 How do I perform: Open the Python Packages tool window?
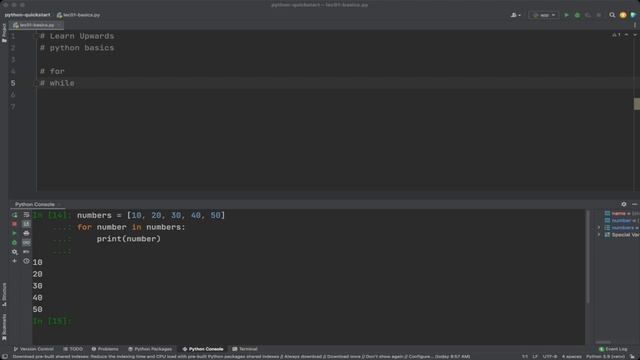click(x=150, y=349)
